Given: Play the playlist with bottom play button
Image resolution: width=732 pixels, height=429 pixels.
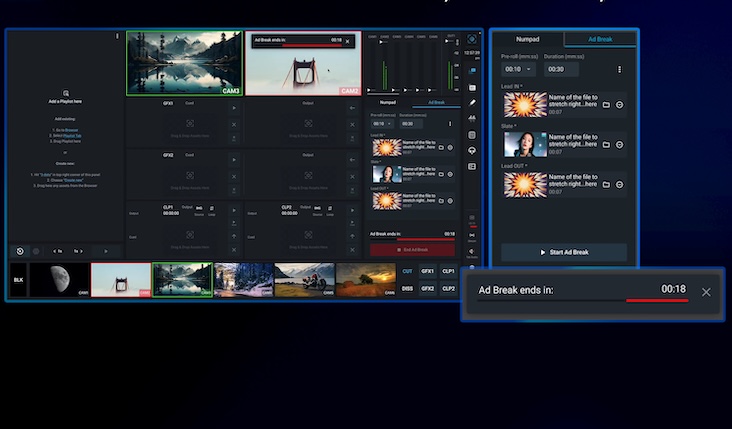Looking at the screenshot, I should [106, 251].
